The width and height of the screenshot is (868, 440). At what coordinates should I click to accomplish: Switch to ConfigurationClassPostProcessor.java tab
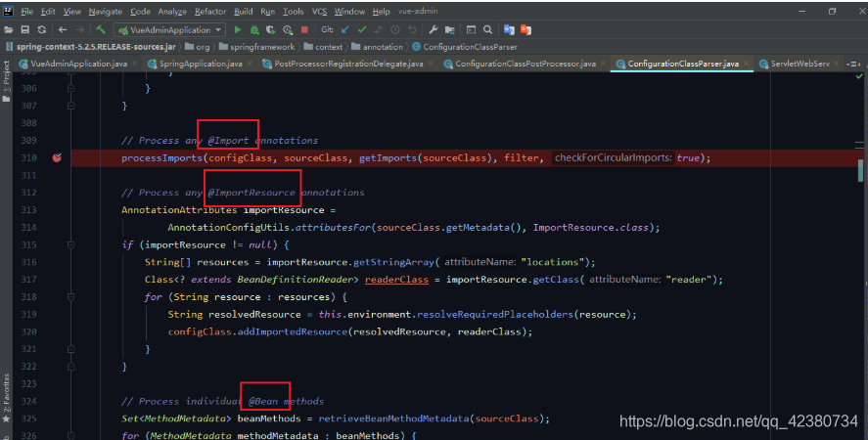point(525,64)
